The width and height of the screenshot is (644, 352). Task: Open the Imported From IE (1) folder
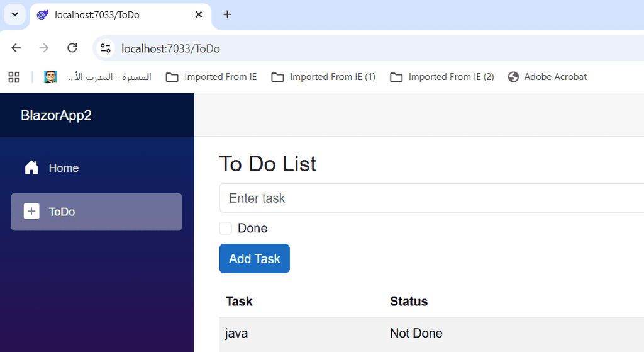click(323, 77)
